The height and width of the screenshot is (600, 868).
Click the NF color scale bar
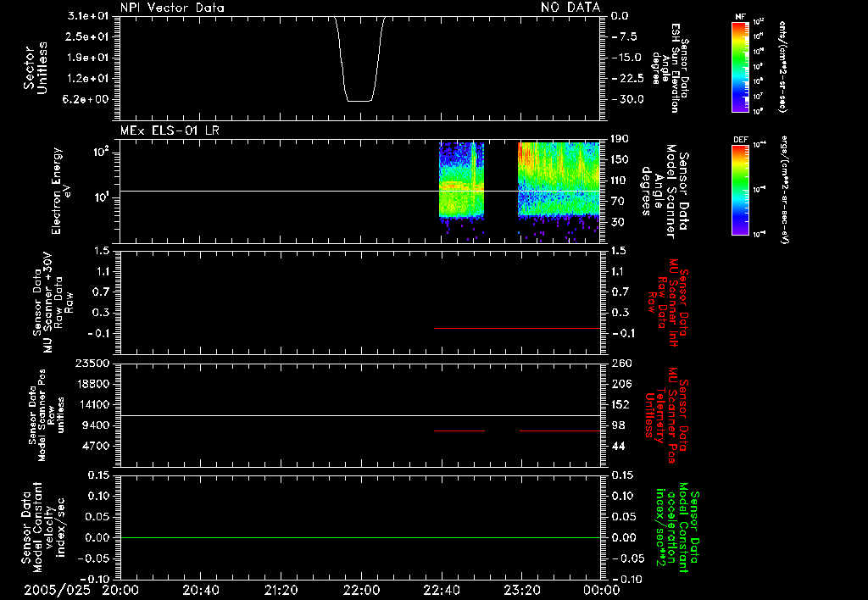click(741, 66)
